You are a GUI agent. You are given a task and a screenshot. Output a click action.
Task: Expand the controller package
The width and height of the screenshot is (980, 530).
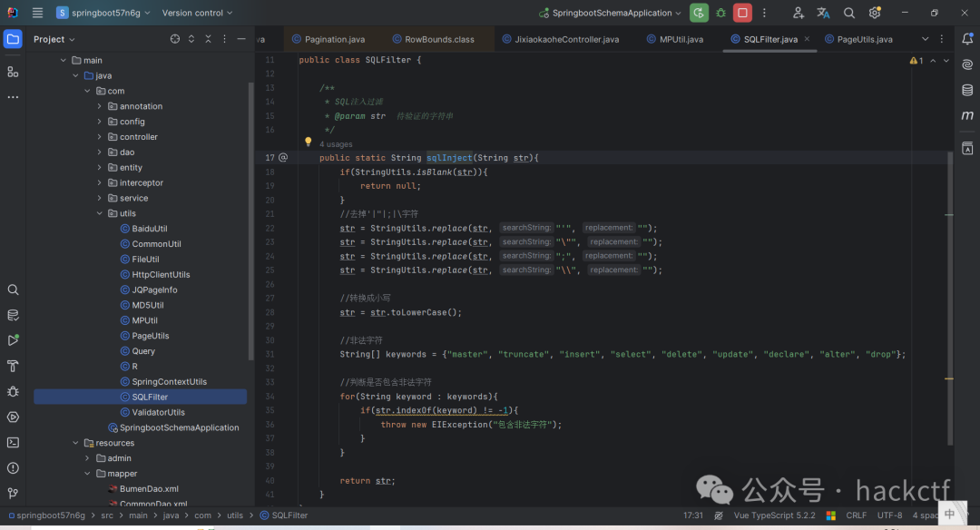pyautogui.click(x=100, y=136)
